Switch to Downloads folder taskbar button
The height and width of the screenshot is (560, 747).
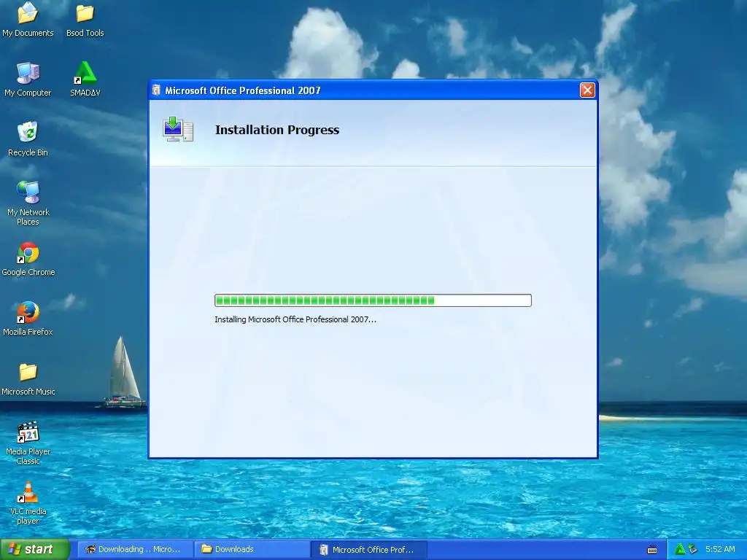(x=252, y=549)
